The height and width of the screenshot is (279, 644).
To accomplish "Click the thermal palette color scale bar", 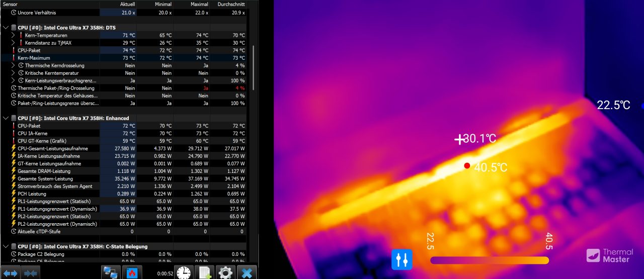I will click(490, 260).
